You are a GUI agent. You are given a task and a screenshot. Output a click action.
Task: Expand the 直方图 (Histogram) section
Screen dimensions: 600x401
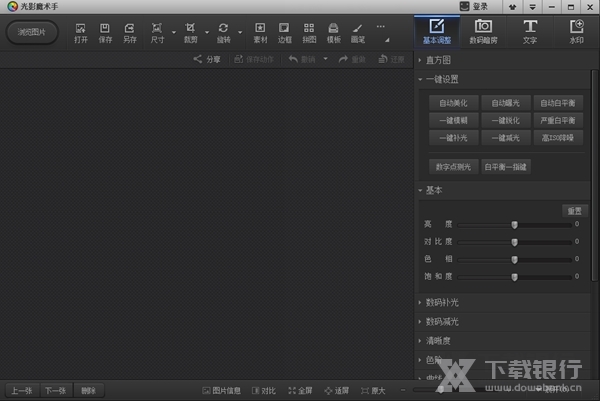(440, 61)
